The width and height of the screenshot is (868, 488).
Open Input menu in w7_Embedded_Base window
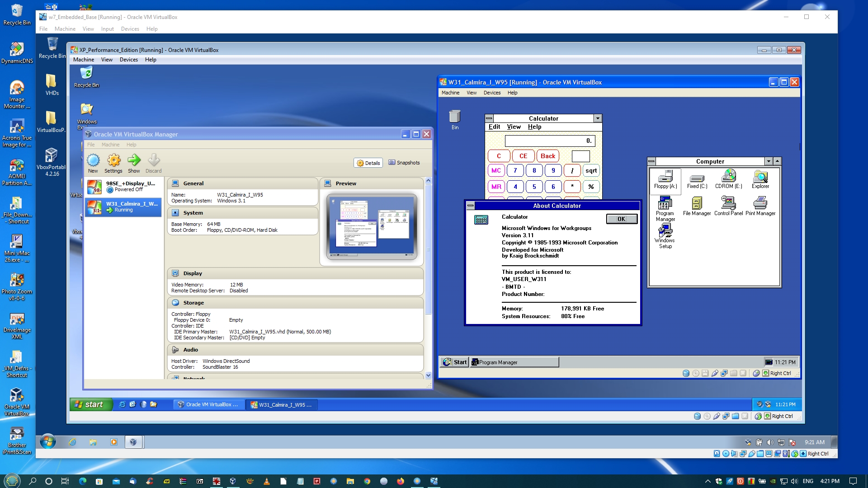107,29
